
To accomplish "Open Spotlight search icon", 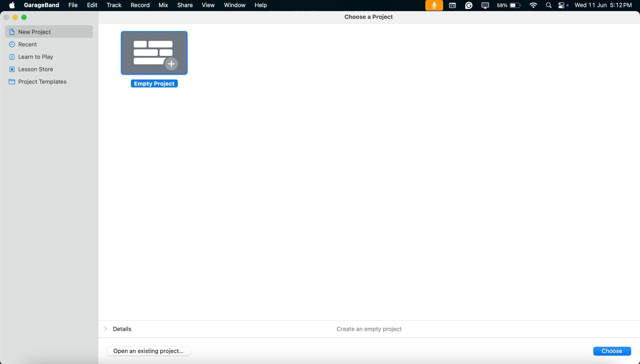I will tap(548, 5).
